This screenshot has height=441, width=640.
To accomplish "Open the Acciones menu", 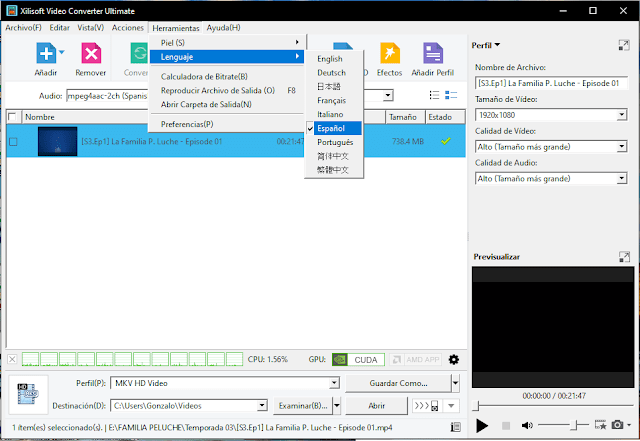I will pos(128,28).
